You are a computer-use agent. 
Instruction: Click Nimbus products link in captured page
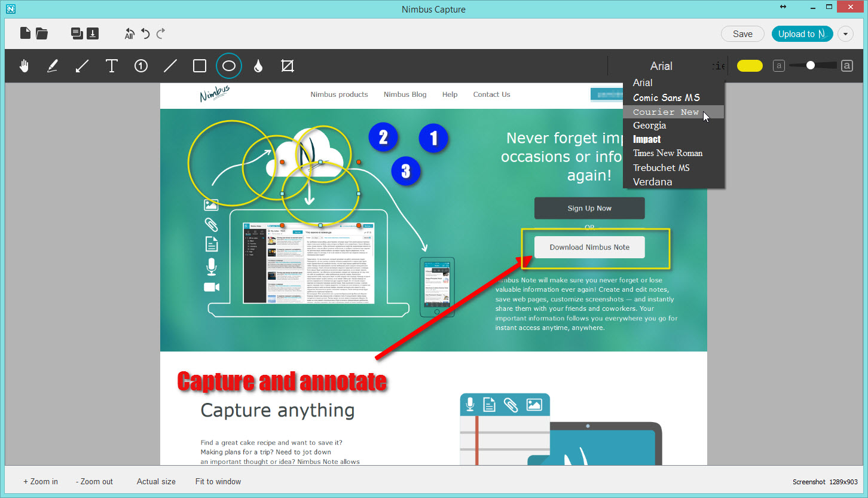point(339,94)
